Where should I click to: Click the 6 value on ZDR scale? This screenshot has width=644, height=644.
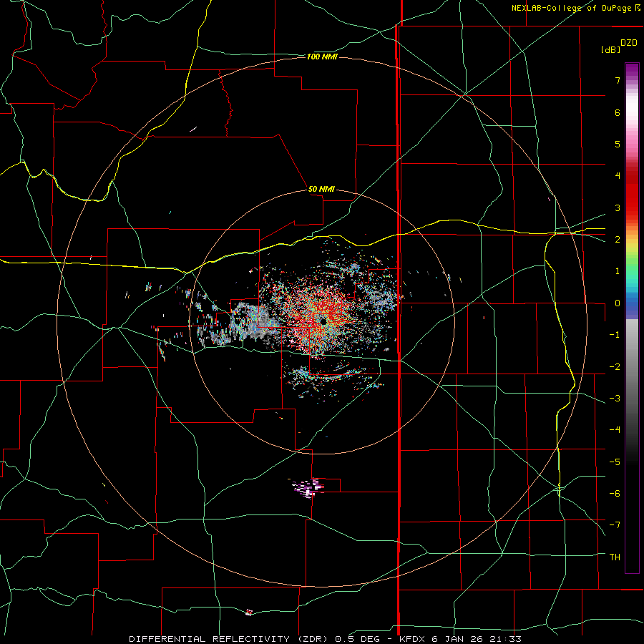click(618, 112)
